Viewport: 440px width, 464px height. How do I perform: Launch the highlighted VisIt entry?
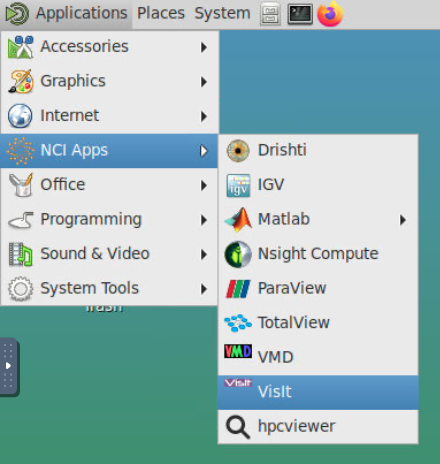click(x=318, y=392)
